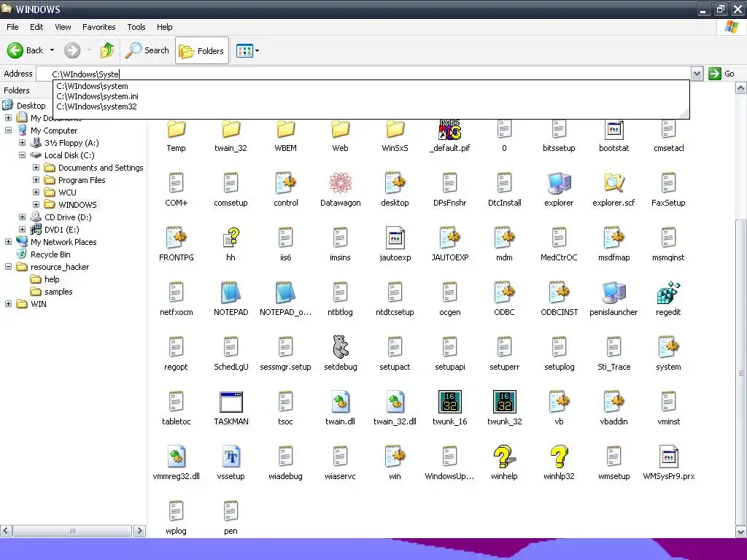Click the folder pane scroll-right arrow

tap(139, 531)
